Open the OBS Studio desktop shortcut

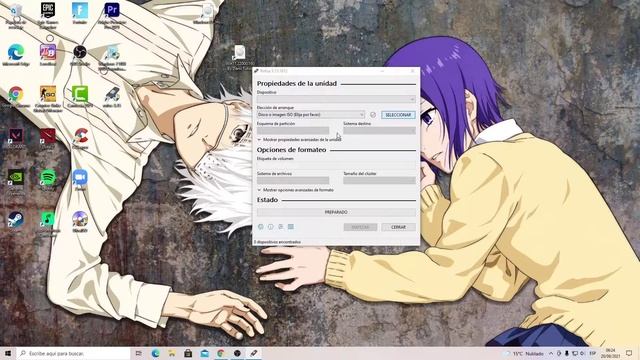coord(80,55)
